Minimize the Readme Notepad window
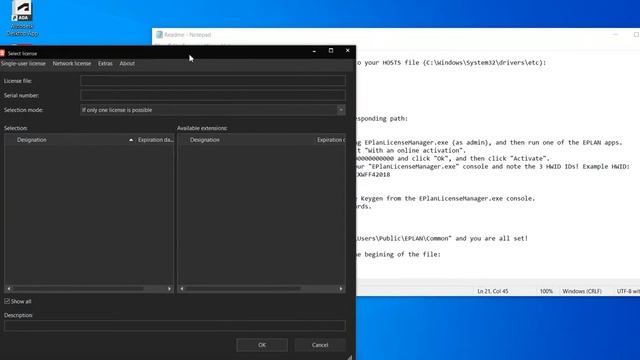Image resolution: width=640 pixels, height=360 pixels. (616, 35)
